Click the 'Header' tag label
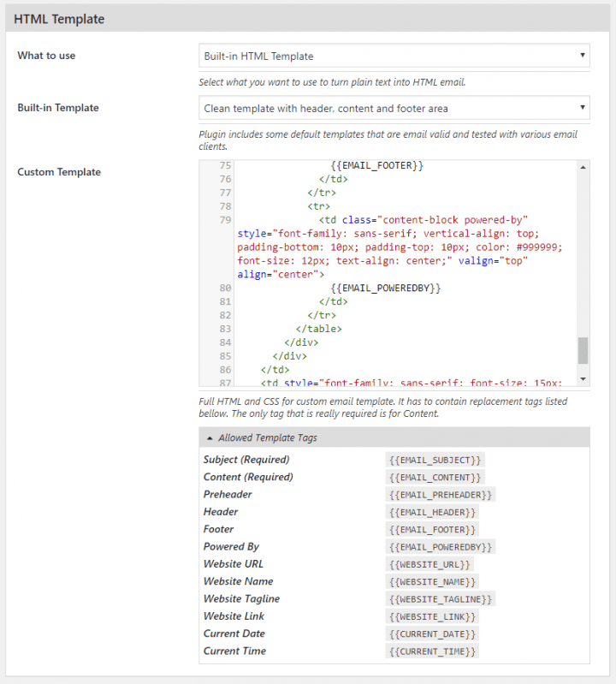 pos(221,512)
